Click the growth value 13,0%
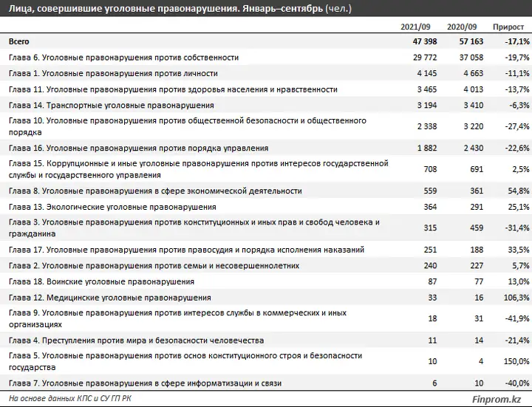 click(x=519, y=282)
